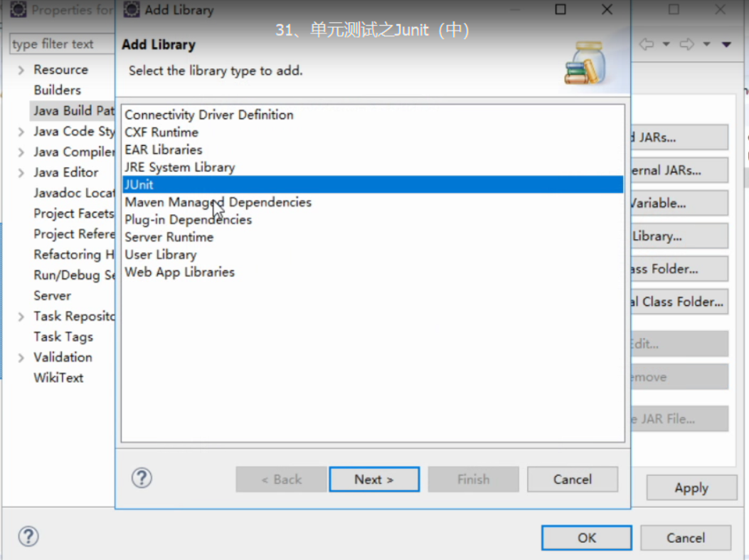This screenshot has width=749, height=560.
Task: Open the forward history dropdown arrow
Action: (x=706, y=44)
